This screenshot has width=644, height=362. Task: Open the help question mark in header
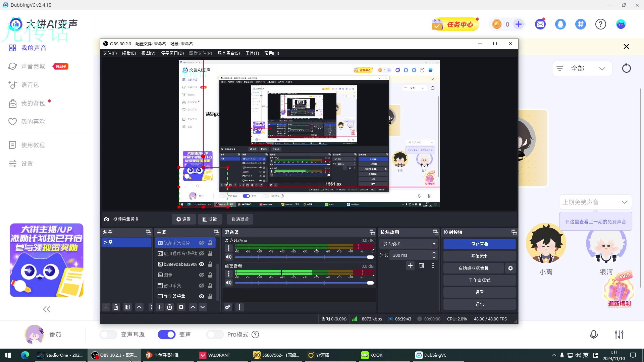(x=601, y=24)
